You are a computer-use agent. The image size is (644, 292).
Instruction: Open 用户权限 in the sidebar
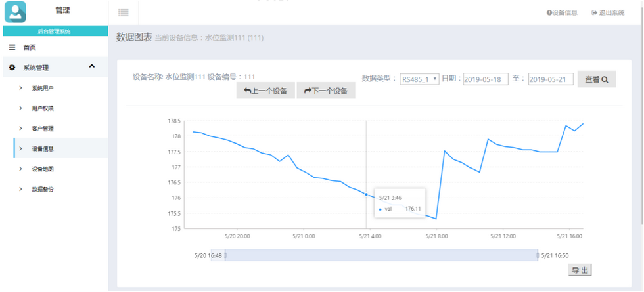(x=43, y=108)
